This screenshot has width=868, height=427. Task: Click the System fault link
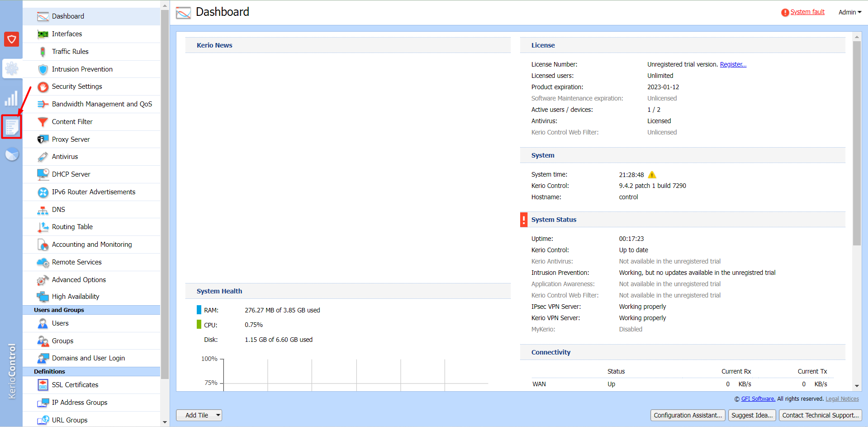pos(807,12)
